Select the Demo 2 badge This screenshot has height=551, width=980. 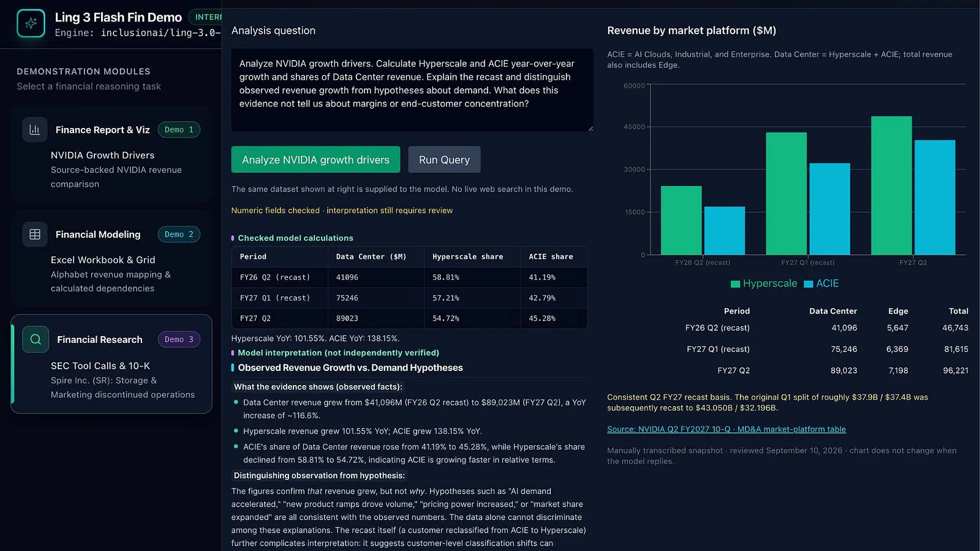tap(179, 234)
